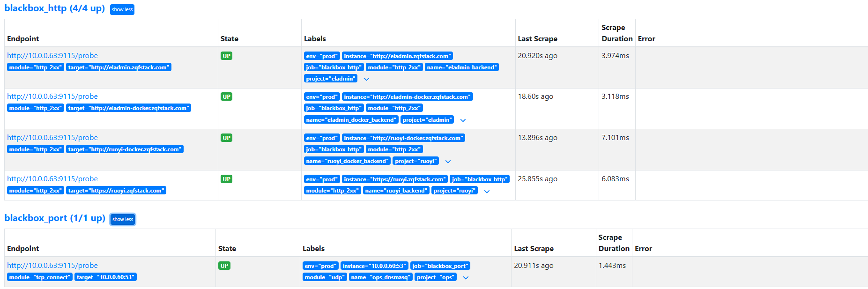The image size is (868, 289).
Task: Click the job="blackbox_port" label badge
Action: pos(440,266)
